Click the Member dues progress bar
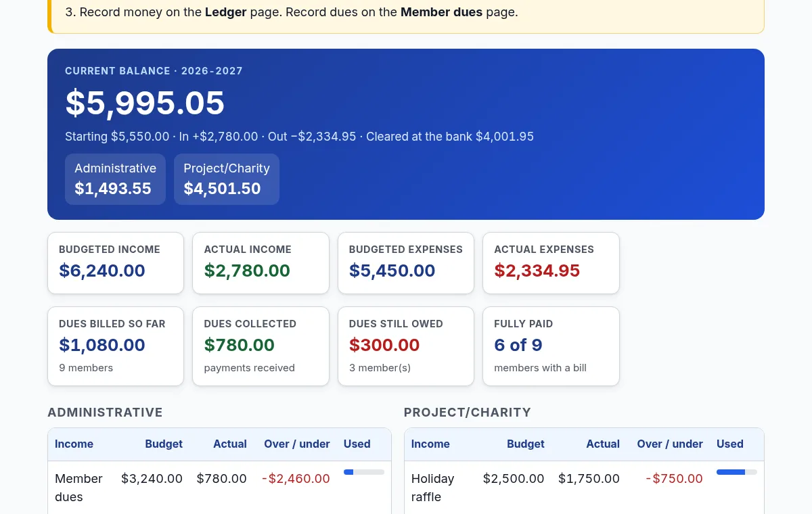 (x=364, y=472)
